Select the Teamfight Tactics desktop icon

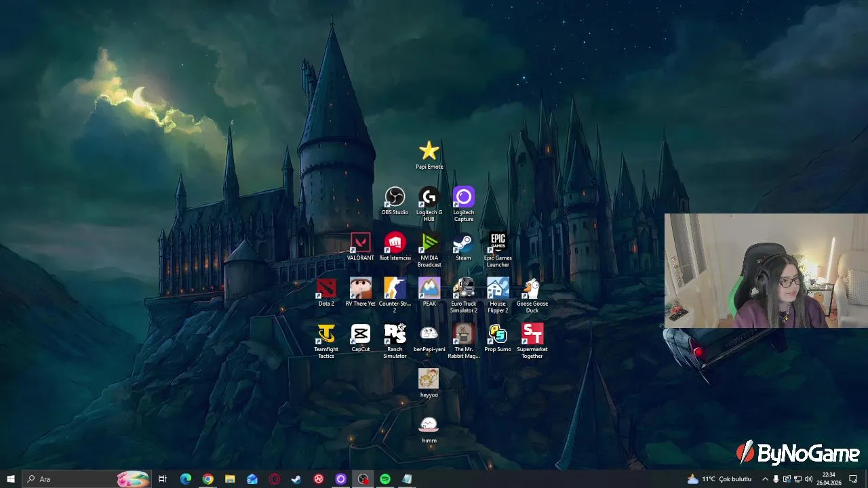click(x=326, y=341)
